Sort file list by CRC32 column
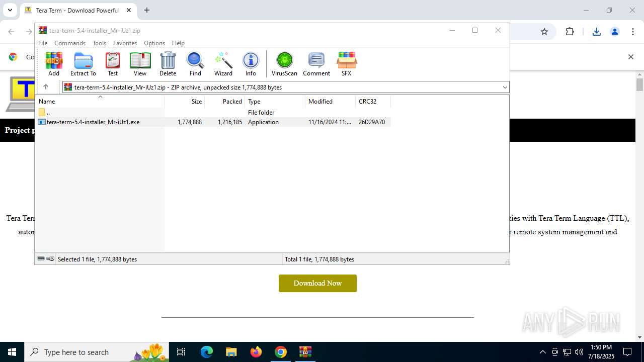 pos(373,102)
